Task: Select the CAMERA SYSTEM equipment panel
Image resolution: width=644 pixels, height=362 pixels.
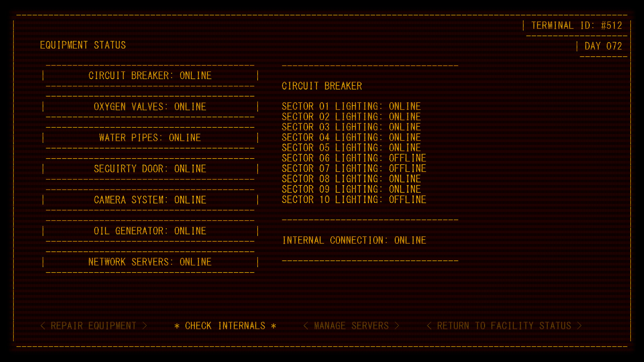Action: click(150, 200)
